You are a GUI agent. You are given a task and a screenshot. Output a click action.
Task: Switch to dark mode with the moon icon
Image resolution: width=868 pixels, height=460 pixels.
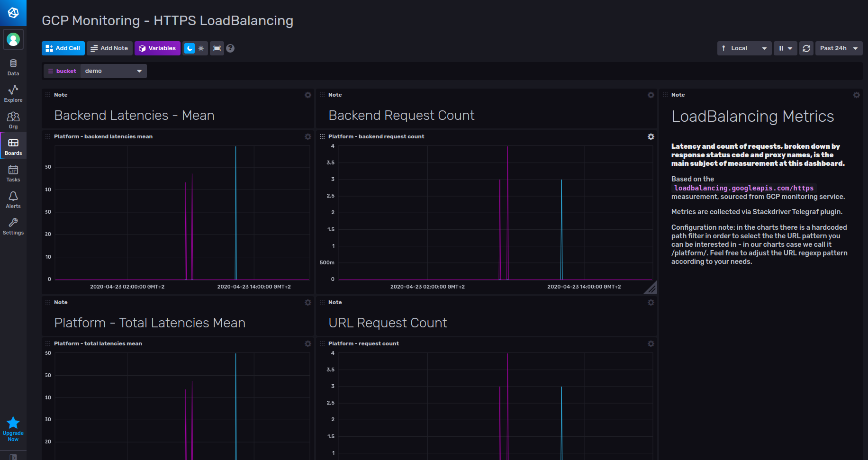pos(190,48)
